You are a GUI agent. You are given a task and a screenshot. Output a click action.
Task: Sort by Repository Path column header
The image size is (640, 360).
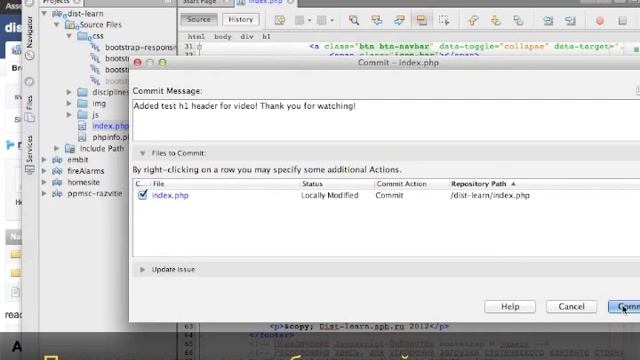[x=544, y=184]
